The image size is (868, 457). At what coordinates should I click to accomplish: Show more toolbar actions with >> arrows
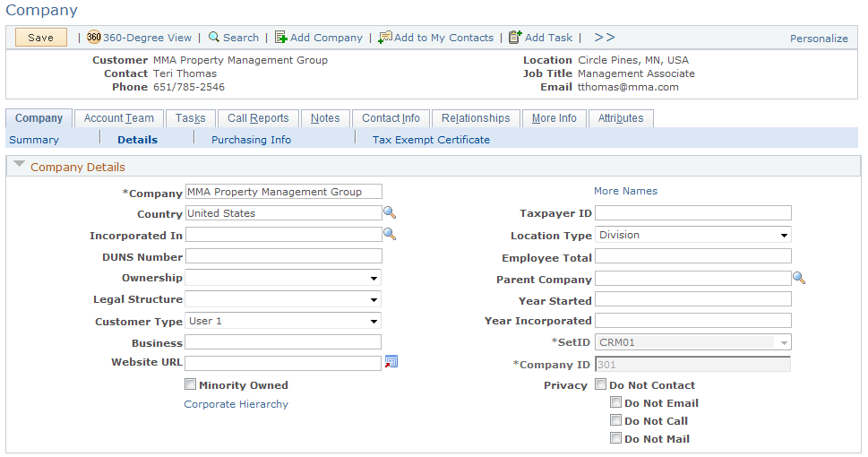click(604, 37)
